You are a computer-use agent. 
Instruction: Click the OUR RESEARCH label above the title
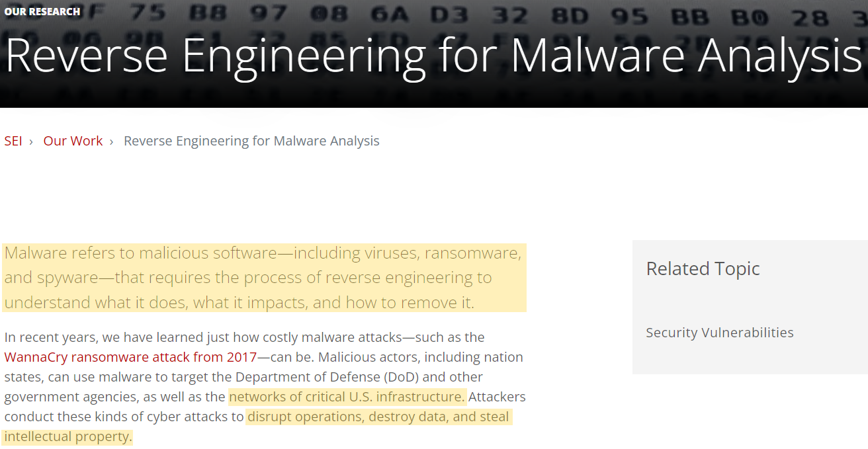[x=42, y=11]
